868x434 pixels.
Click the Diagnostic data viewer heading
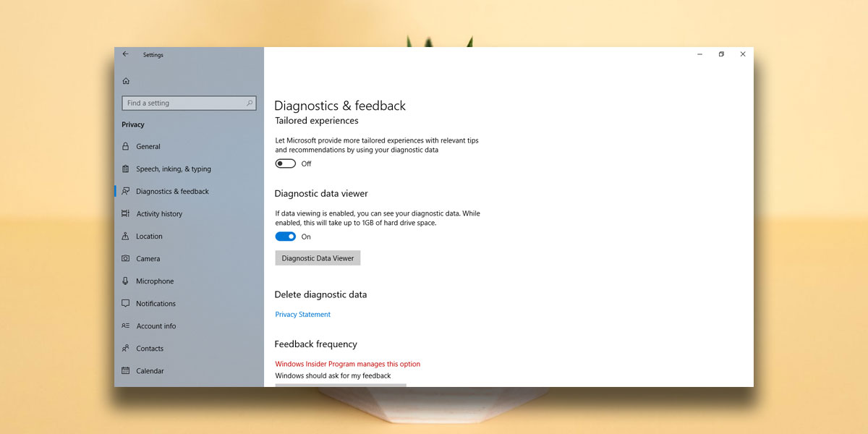(321, 194)
